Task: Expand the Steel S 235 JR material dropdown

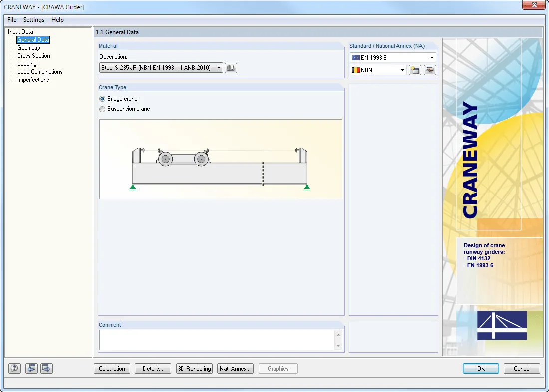Action: coord(161,68)
